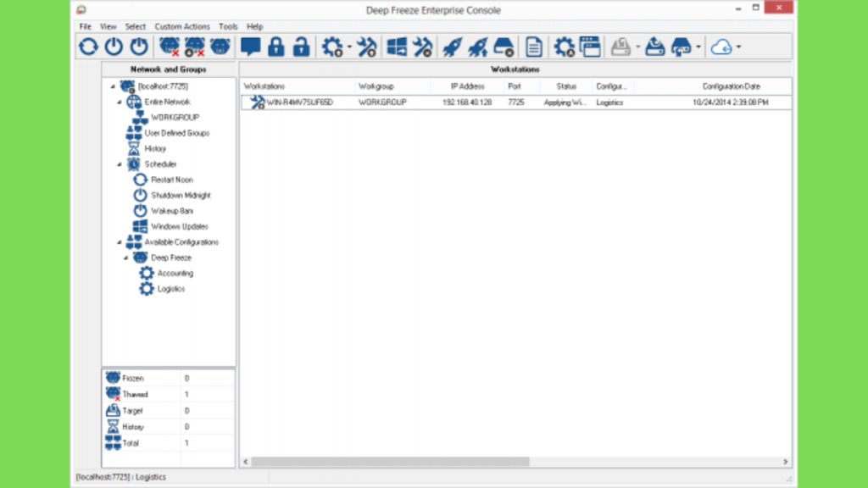Screen dimensions: 868x488
Task: Collapse the Deep Freeze configurations node
Action: point(125,258)
